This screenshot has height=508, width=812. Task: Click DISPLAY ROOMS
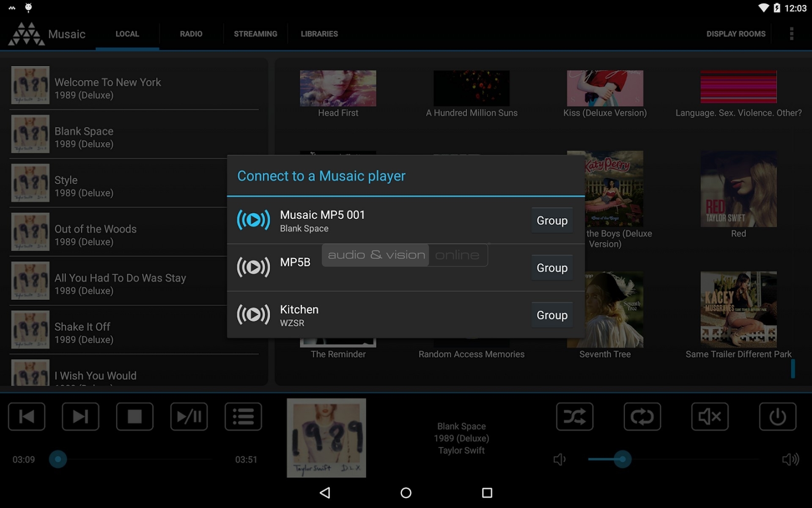[x=736, y=34]
